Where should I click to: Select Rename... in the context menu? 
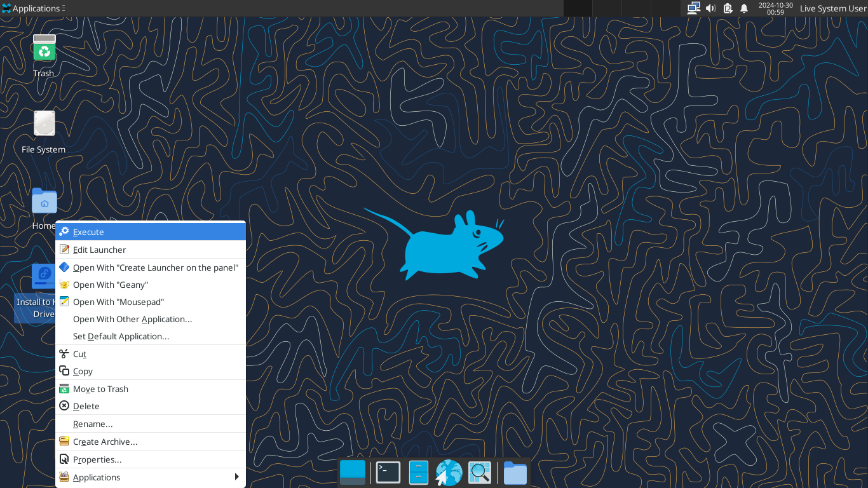click(151, 424)
